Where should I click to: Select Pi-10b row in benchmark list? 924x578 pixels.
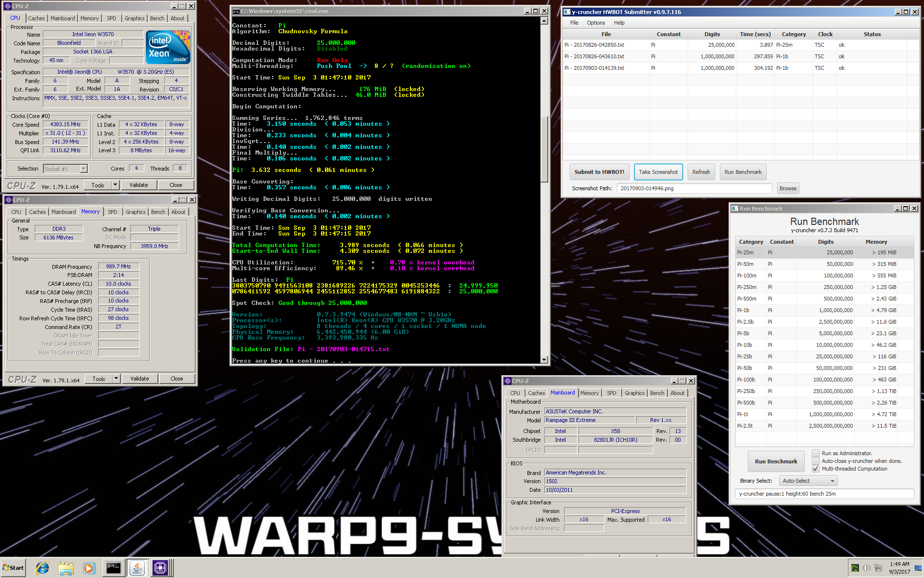point(824,345)
